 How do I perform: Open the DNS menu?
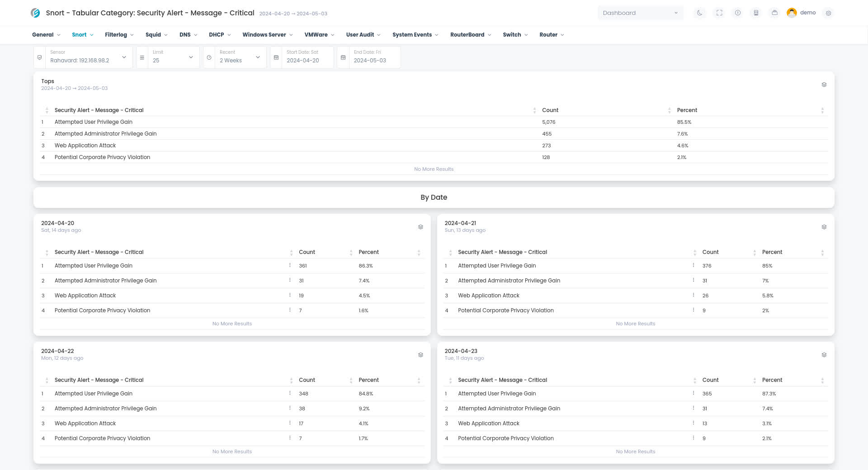pyautogui.click(x=188, y=35)
